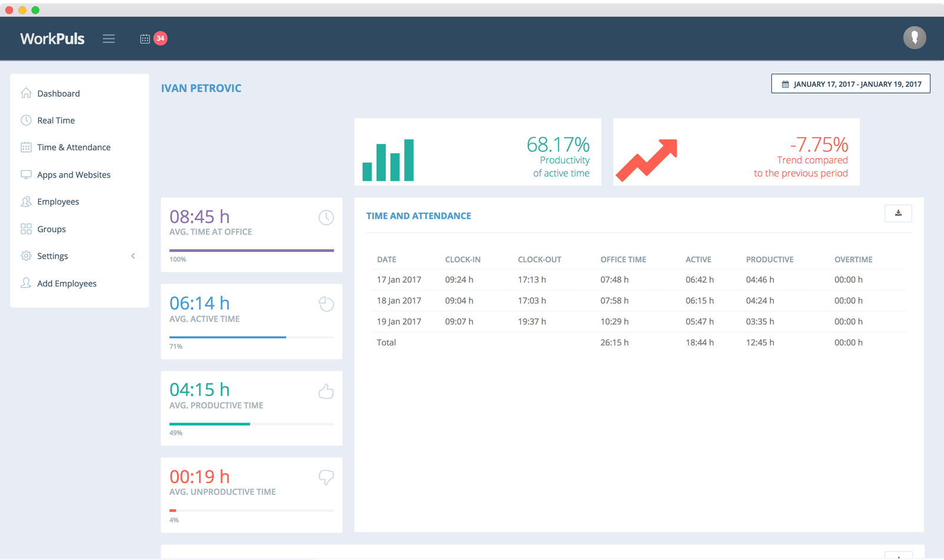Click the 00:19 h average unproductive time
Image resolution: width=944 pixels, height=560 pixels.
199,477
